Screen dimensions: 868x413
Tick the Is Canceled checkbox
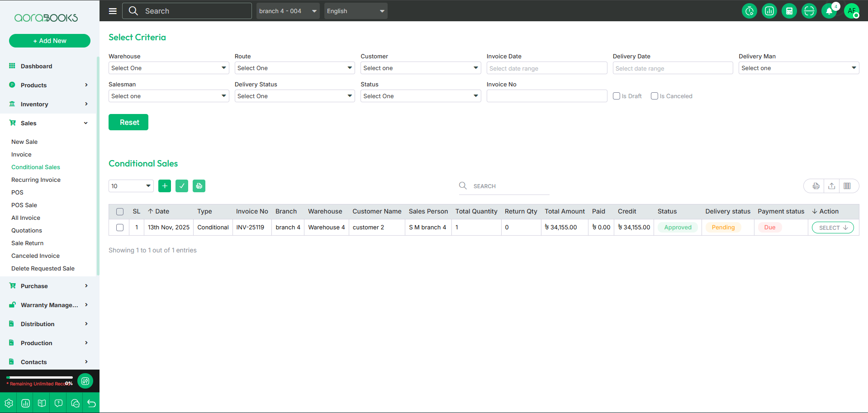655,96
